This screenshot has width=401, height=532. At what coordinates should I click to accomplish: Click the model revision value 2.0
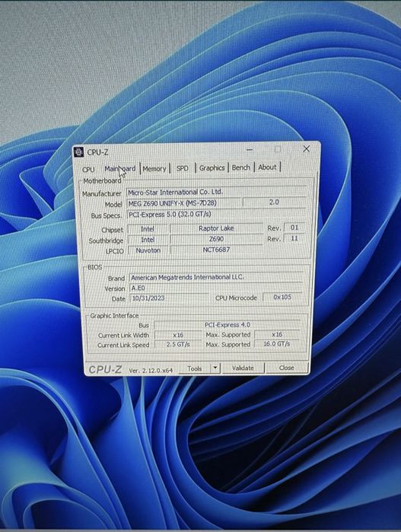click(x=274, y=202)
